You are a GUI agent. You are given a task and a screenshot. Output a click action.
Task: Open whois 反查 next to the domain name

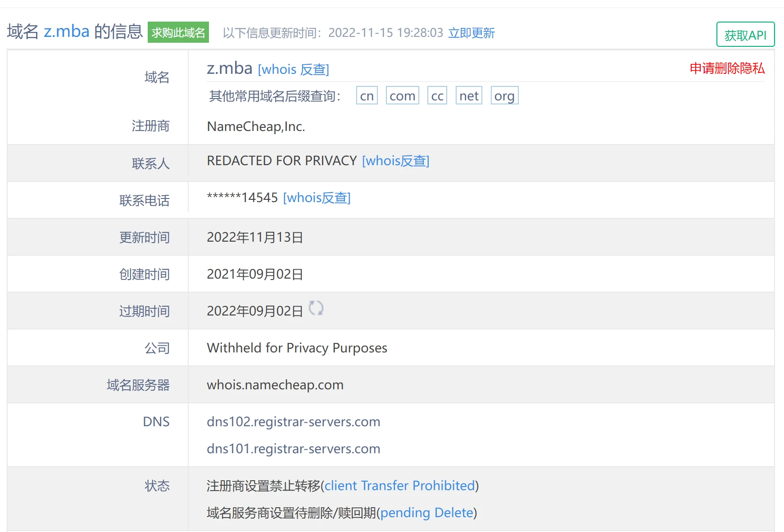click(x=293, y=69)
